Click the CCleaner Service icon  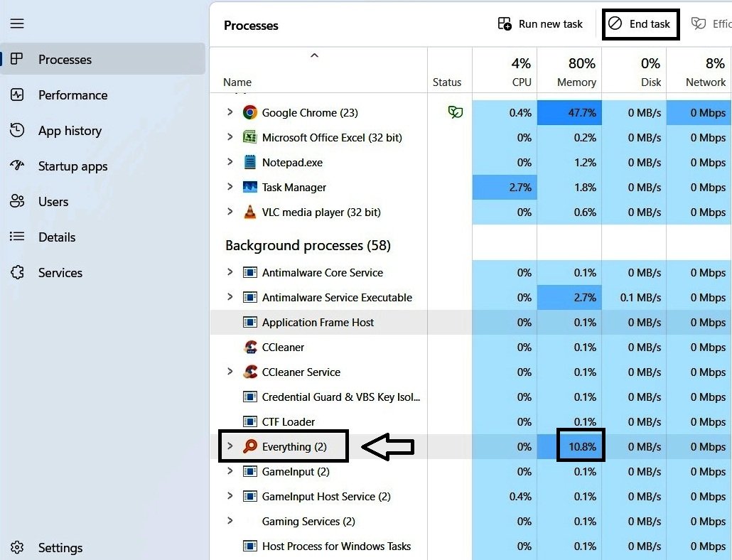point(249,372)
